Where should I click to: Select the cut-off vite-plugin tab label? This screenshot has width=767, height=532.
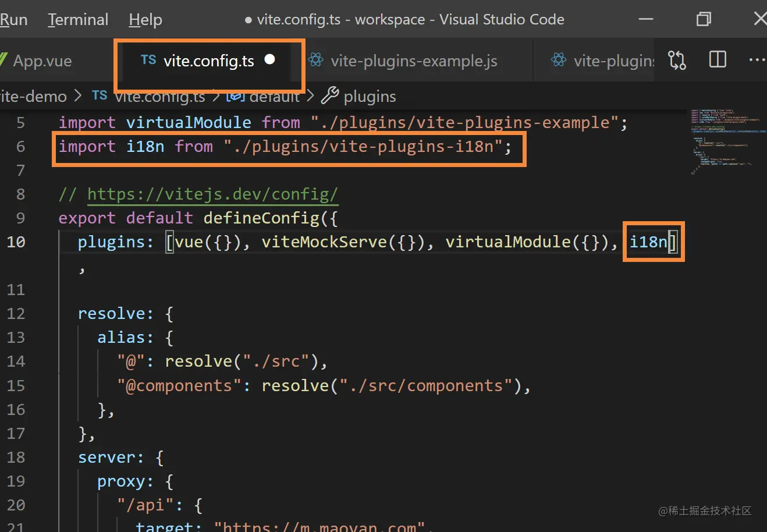(614, 61)
